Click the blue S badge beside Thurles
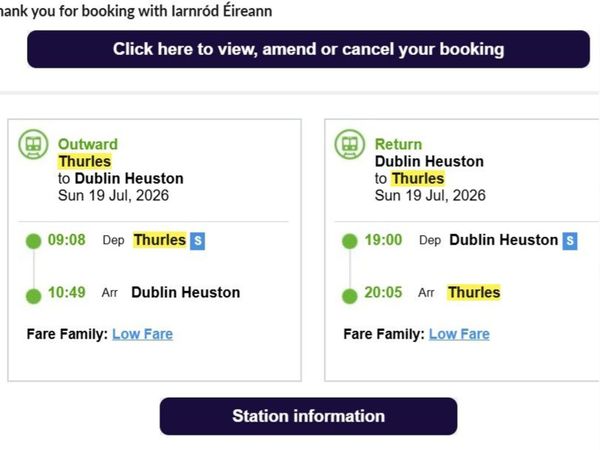The height and width of the screenshot is (450, 600). pos(197,241)
